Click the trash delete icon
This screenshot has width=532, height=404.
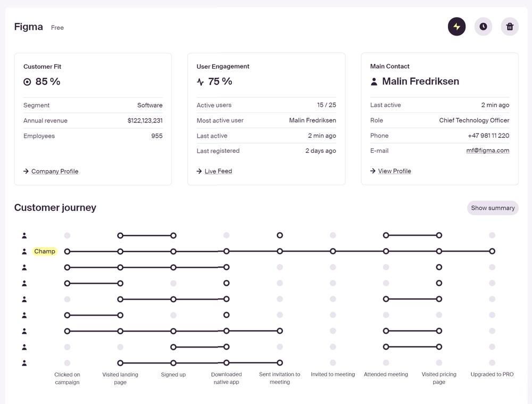pyautogui.click(x=510, y=27)
